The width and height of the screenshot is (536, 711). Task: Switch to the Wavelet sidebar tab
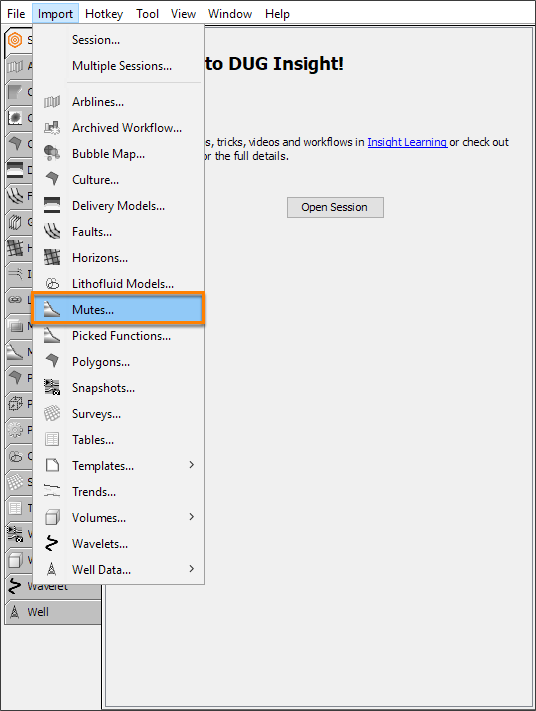[53, 586]
